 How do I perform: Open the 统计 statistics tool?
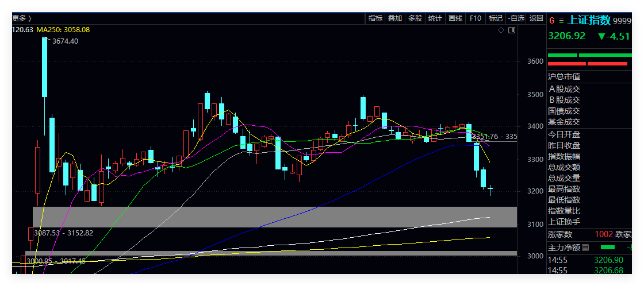(435, 18)
